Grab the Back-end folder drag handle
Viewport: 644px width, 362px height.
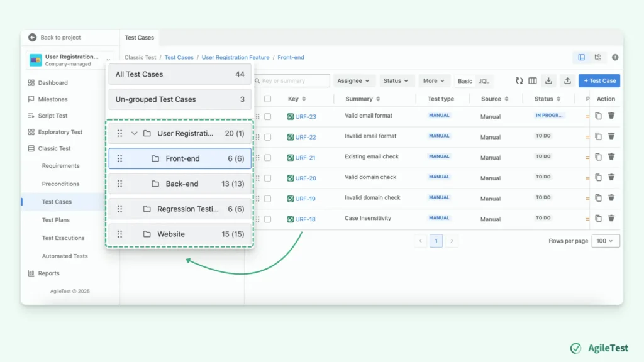(x=119, y=184)
